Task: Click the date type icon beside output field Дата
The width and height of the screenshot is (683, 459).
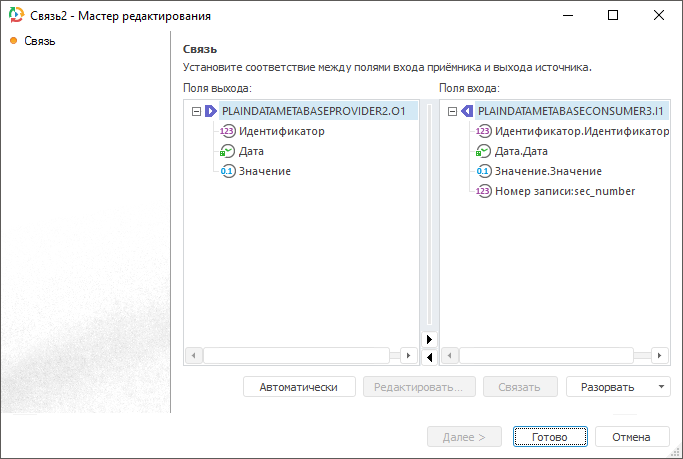Action: [227, 151]
